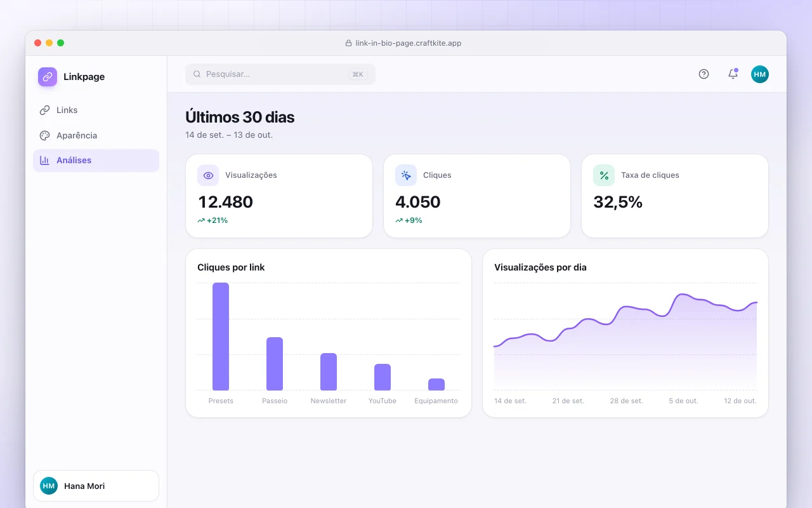Screen dimensions: 812x508
Task: Click the Newsletter bar
Action: click(x=329, y=372)
